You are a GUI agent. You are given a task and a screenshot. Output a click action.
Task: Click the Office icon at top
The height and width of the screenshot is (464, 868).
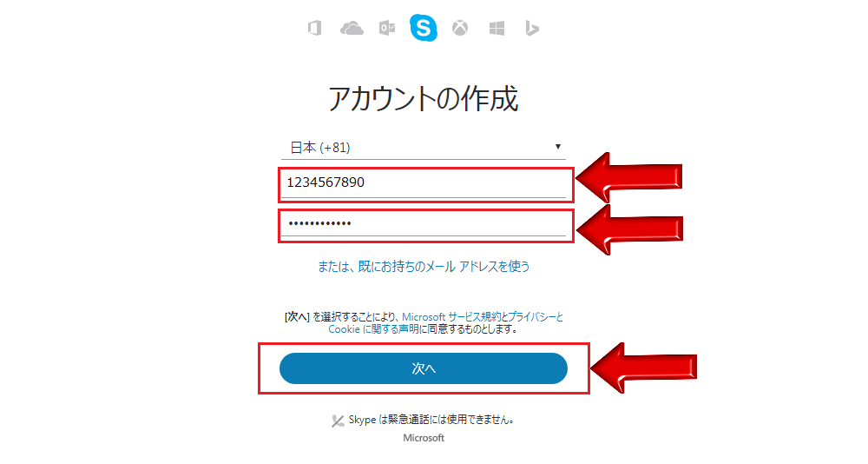(x=314, y=28)
